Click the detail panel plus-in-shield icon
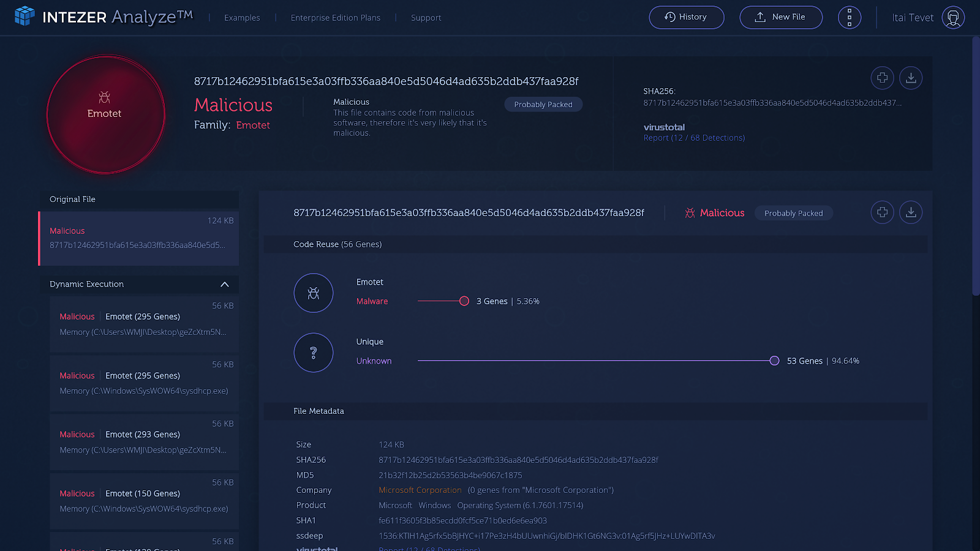Screen dimensions: 980x551 pyautogui.click(x=882, y=212)
